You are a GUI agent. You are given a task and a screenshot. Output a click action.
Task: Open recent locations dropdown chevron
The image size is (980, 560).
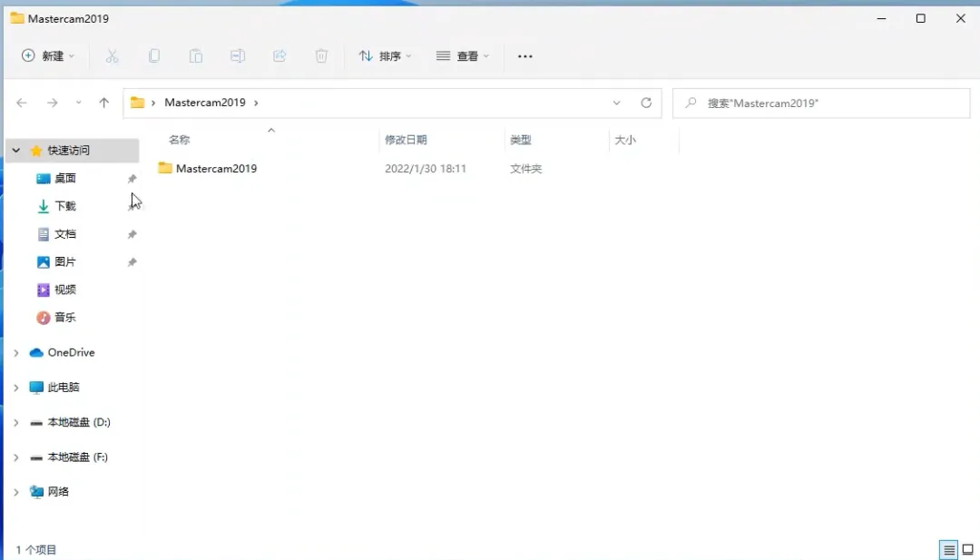pos(78,103)
